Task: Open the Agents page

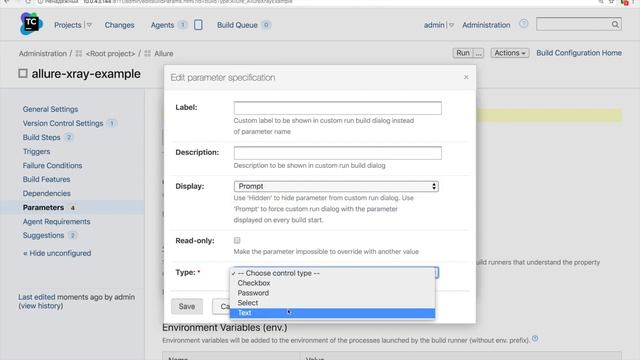Action: pos(162,25)
